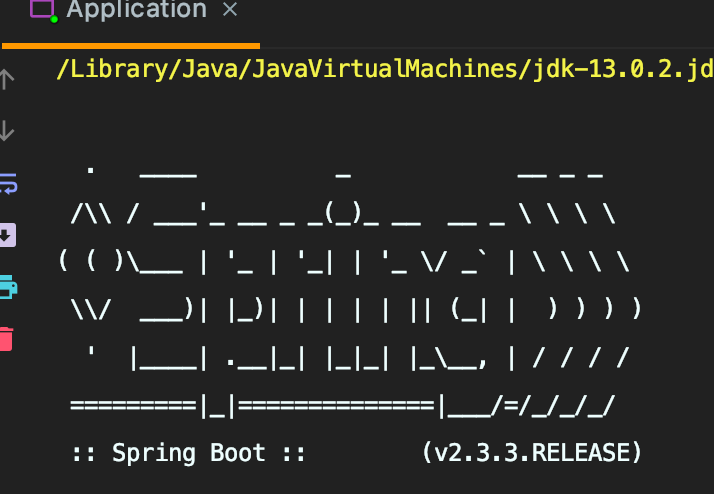Close the Application run tab

[x=230, y=9]
